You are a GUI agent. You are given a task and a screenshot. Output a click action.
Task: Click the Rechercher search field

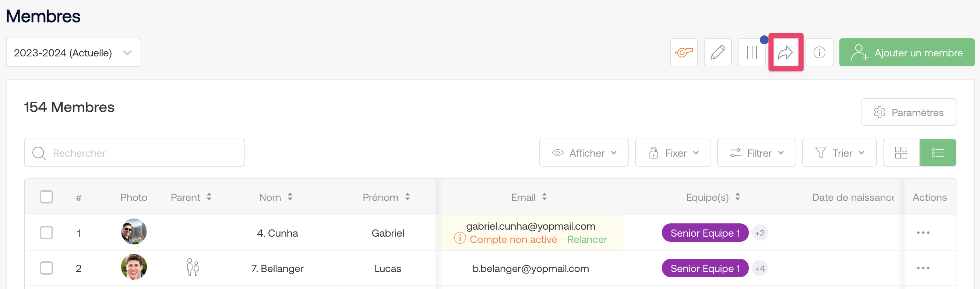point(135,153)
